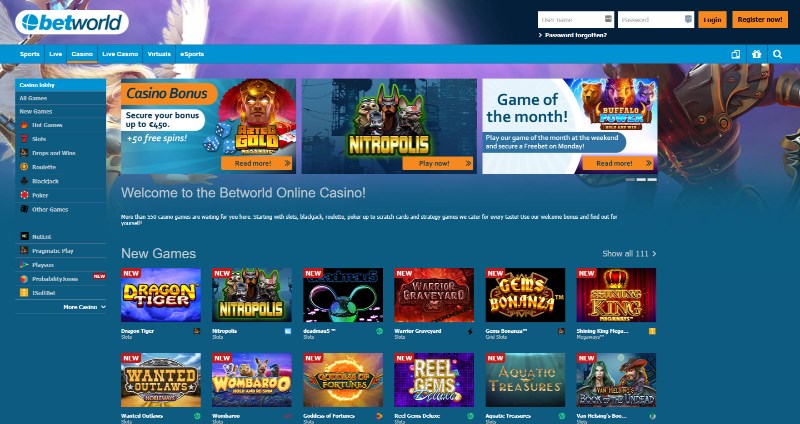Open the eSports tab
The height and width of the screenshot is (424, 800).
pos(192,54)
